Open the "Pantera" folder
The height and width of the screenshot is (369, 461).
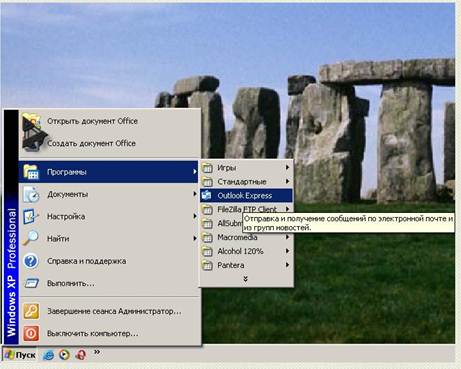tap(246, 265)
